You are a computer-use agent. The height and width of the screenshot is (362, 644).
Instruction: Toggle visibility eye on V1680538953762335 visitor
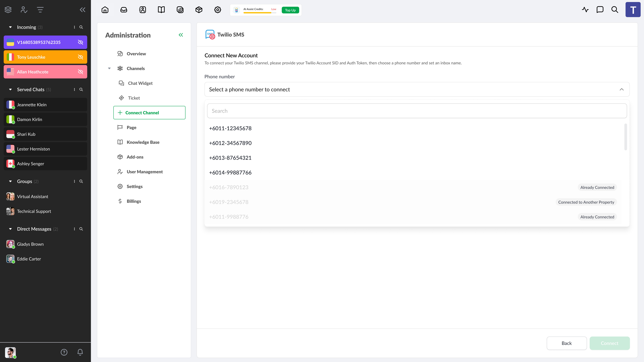click(x=80, y=42)
